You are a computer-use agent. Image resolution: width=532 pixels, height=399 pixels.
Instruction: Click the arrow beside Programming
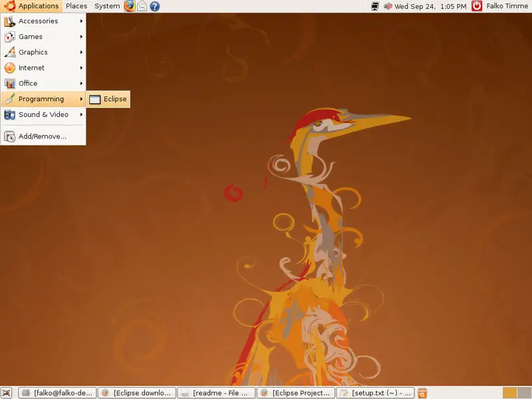[81, 99]
